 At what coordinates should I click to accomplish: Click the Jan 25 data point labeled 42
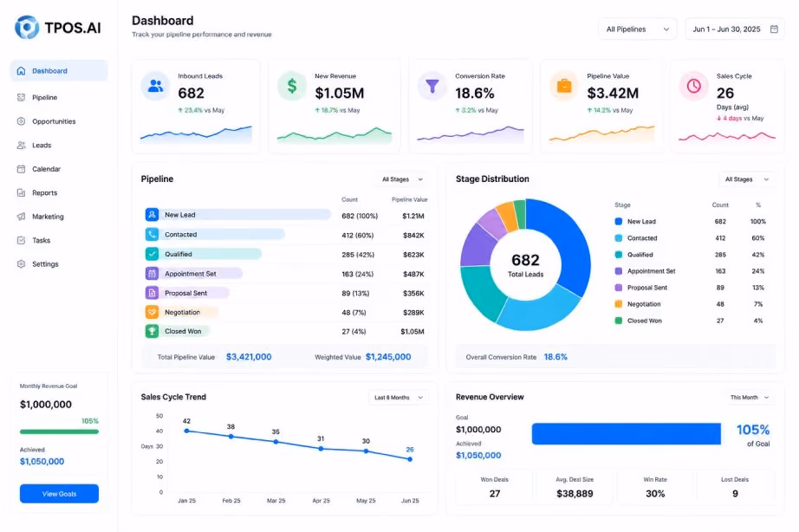[186, 431]
